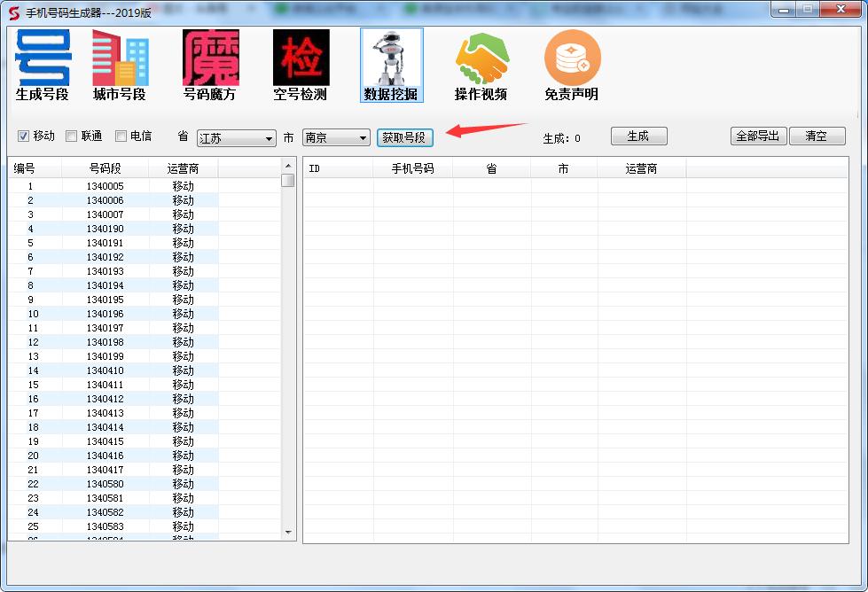This screenshot has width=868, height=592.
Task: Sort by the 号码段 column header
Action: [x=106, y=168]
